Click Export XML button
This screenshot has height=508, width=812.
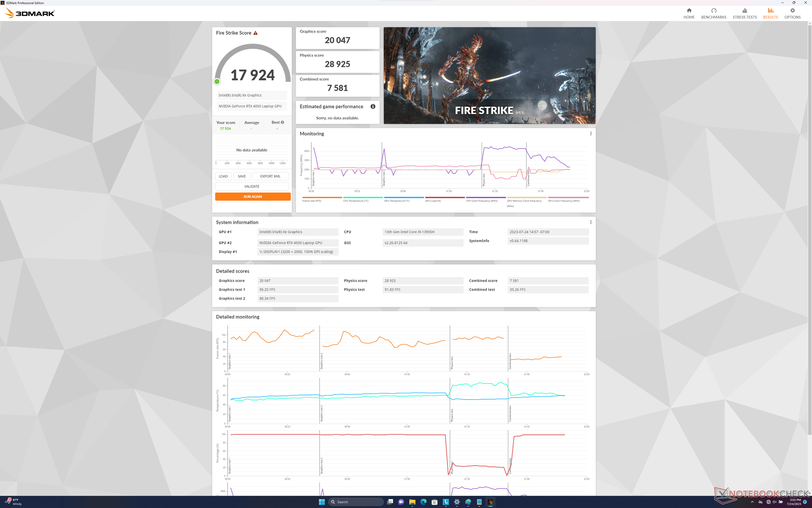click(x=270, y=177)
